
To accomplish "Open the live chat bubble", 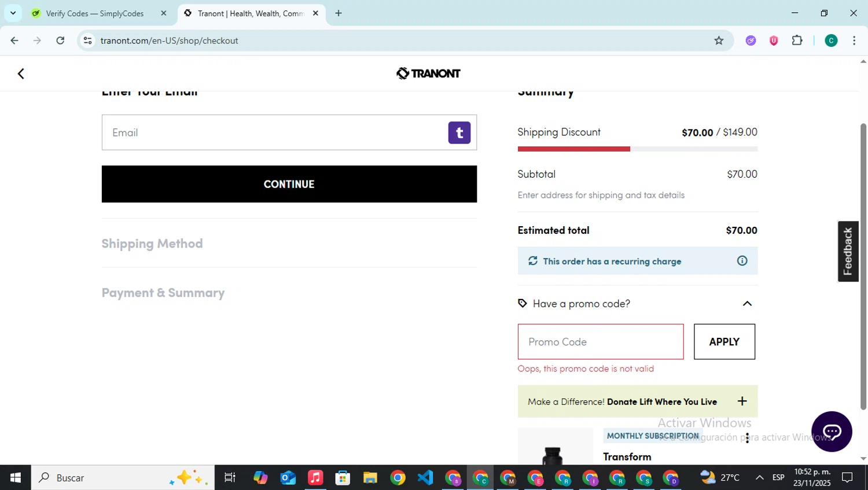I will pyautogui.click(x=832, y=432).
